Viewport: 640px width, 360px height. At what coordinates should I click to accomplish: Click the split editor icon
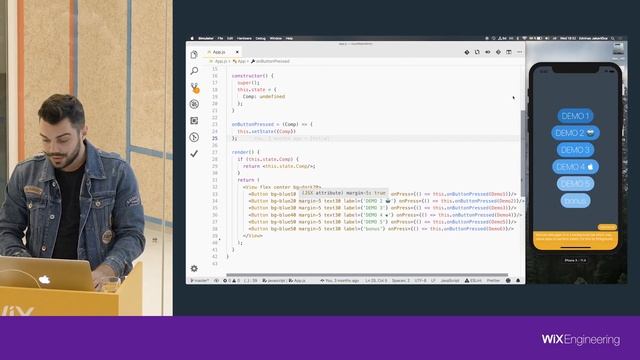(x=509, y=52)
